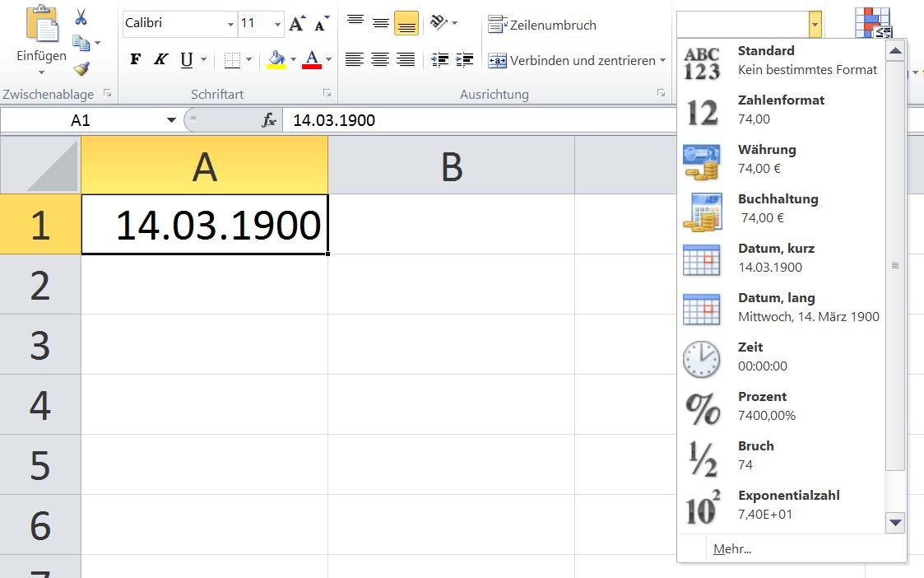
Task: Open font color dropdown arrow
Action: (x=328, y=59)
